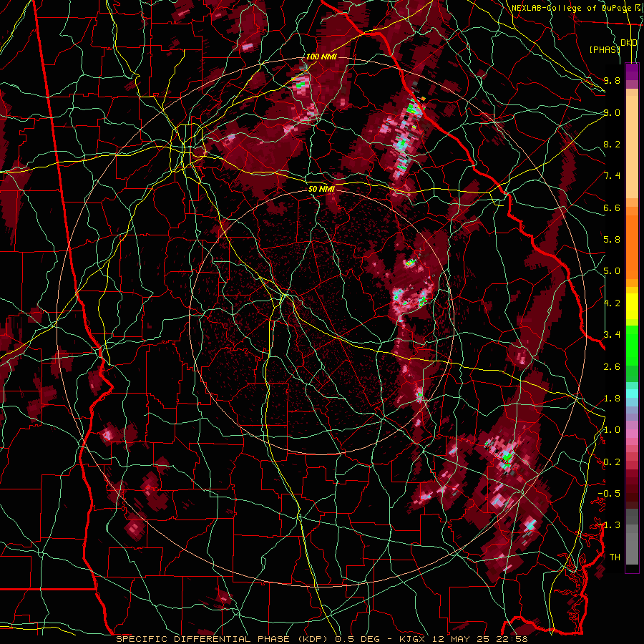Click the 1.0 value on the color scale
The height and width of the screenshot is (644, 644).
point(612,430)
